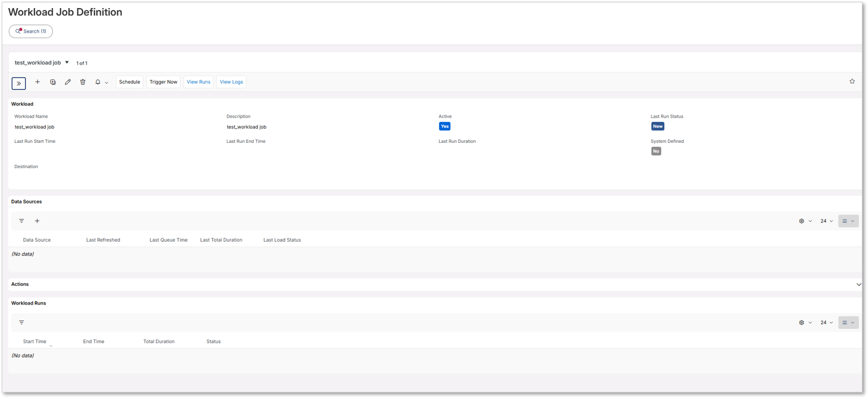The image size is (868, 398).
Task: Click the System Defined 'No' badge
Action: 656,151
